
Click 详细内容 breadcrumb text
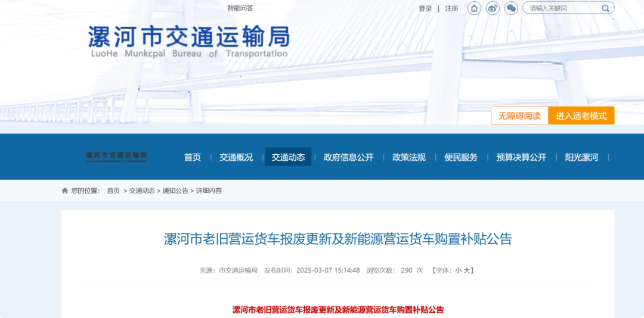coord(209,191)
